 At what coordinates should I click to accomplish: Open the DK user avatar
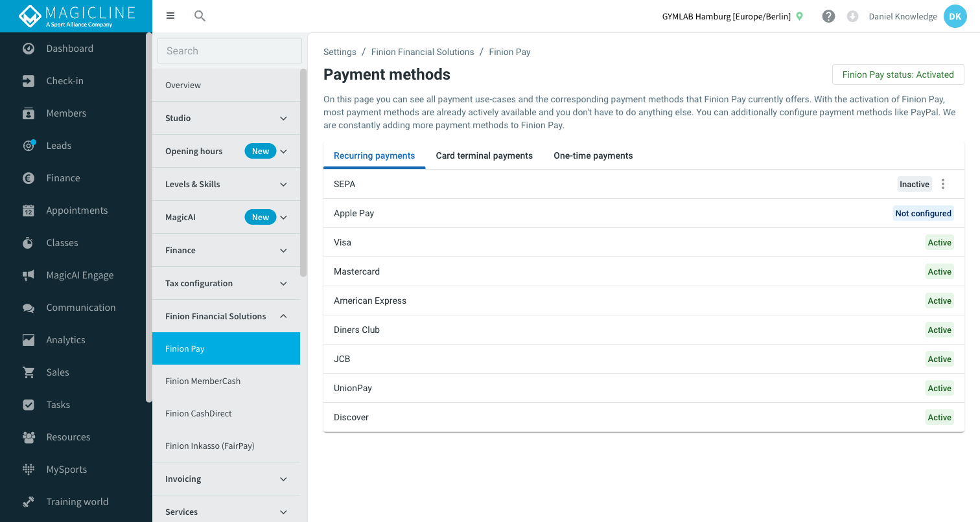[955, 16]
